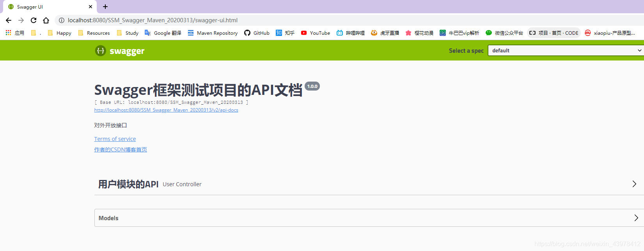
Task: Open the 'Select a spec' default dropdown
Action: [x=566, y=50]
